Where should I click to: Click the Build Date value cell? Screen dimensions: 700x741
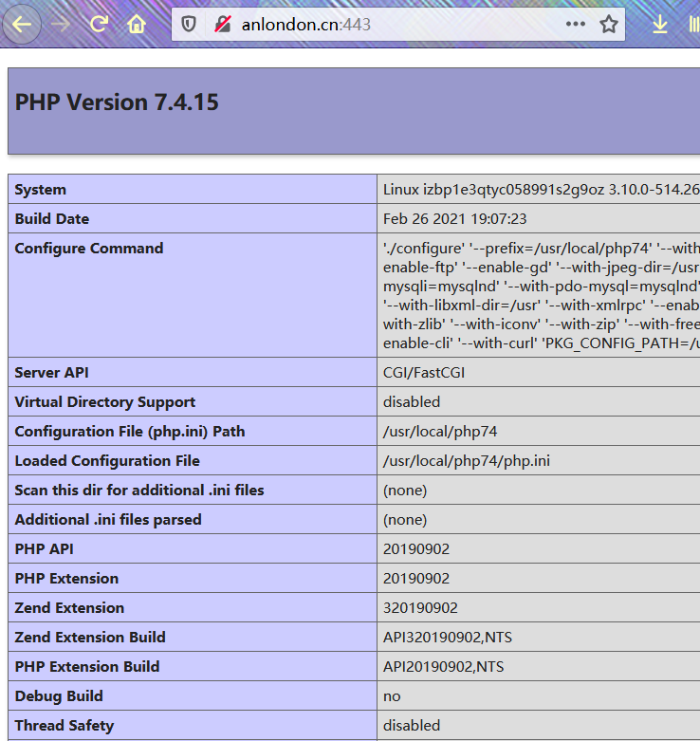tap(454, 219)
